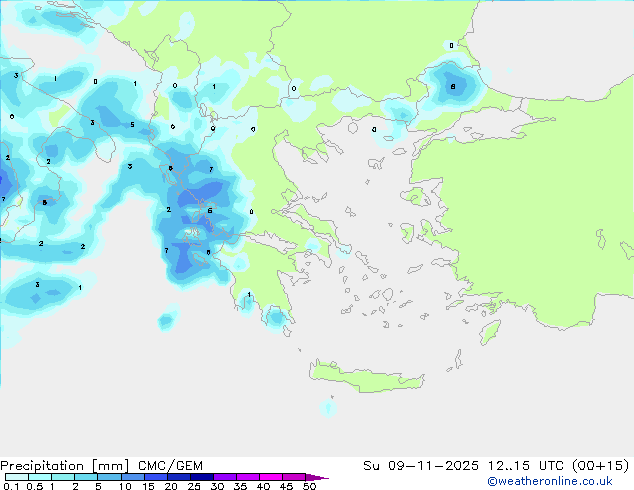The width and height of the screenshot is (634, 490).
Task: Pick the 40–45 mm legend color
Action: [x=271, y=477]
